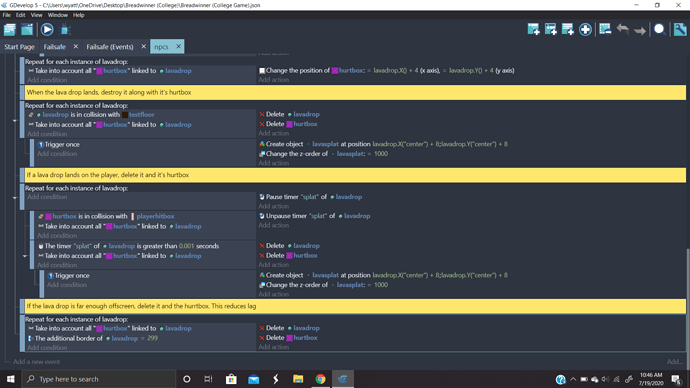Choose and add an event with circled plus
Screen dimensions: 690x388
coord(585,29)
